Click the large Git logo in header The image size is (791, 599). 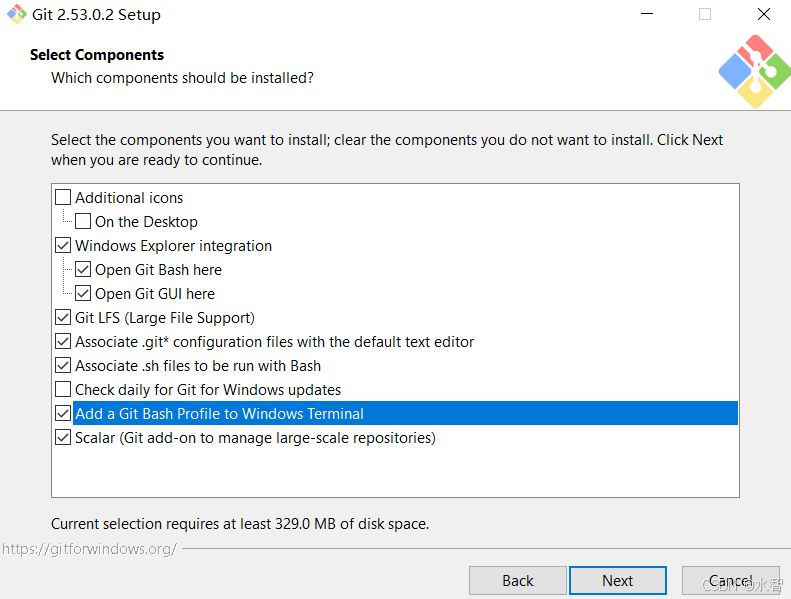click(x=755, y=71)
